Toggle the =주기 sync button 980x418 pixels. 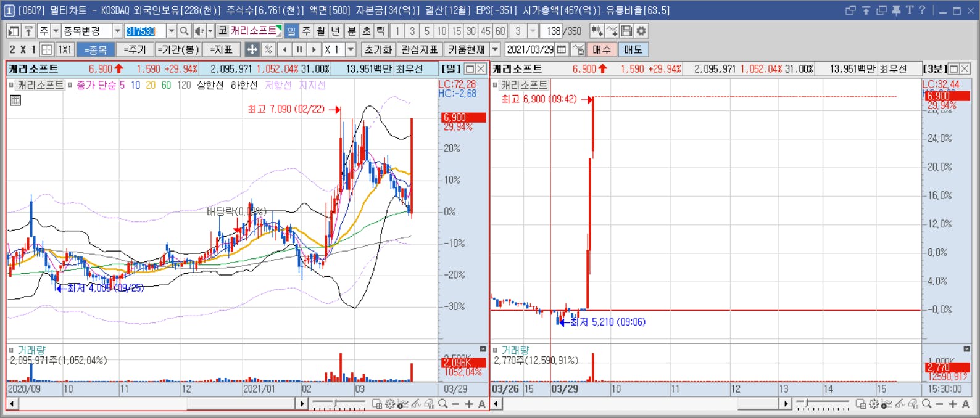coord(135,49)
